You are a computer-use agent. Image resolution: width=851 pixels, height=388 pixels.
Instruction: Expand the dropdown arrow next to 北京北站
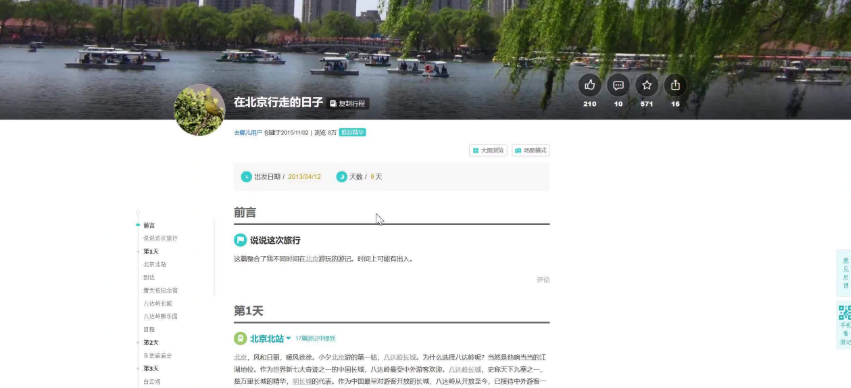[x=288, y=339]
